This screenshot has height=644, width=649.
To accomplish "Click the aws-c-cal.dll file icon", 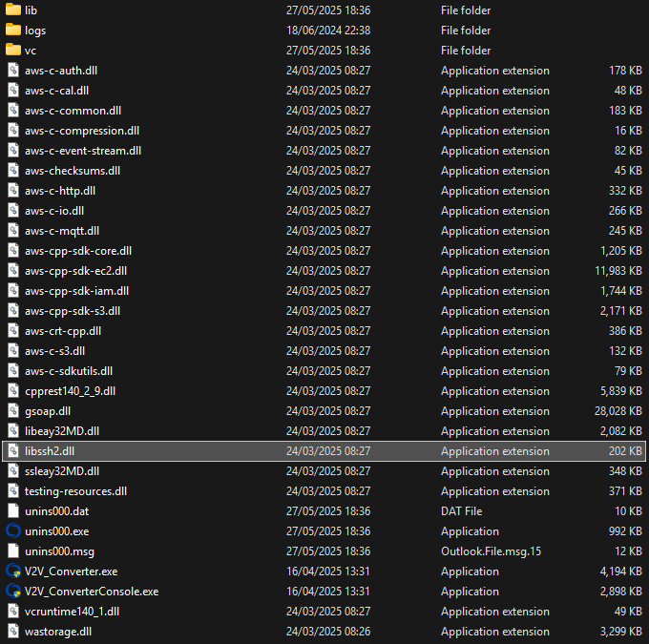I will click(x=13, y=91).
